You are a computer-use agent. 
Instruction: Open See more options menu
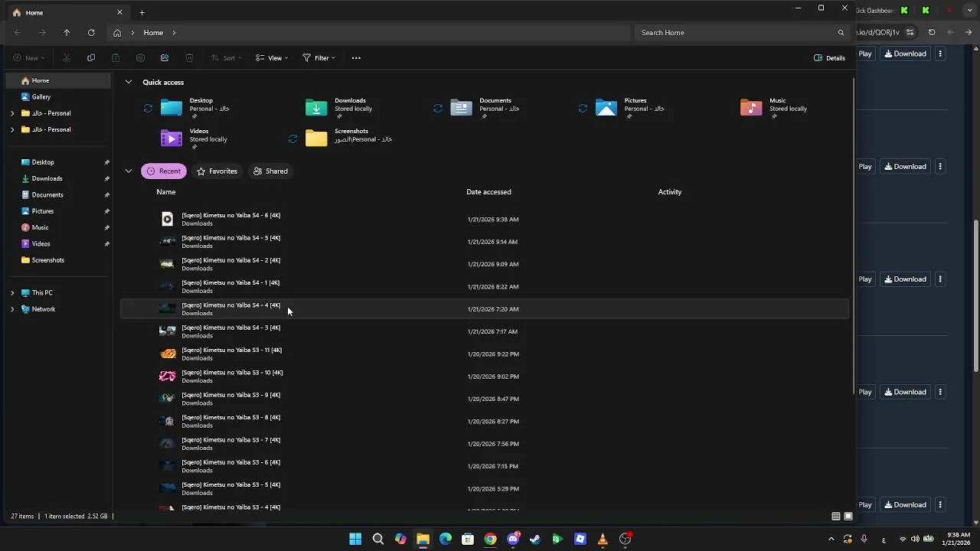[x=356, y=57]
